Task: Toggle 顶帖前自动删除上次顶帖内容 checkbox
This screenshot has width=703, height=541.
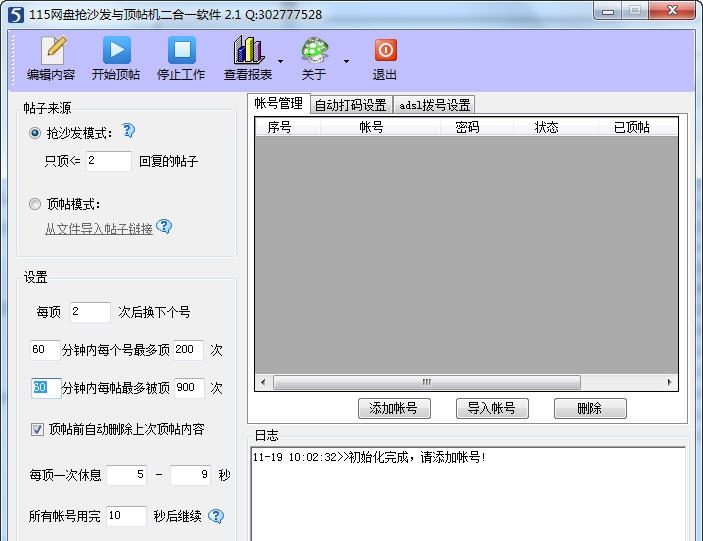Action: tap(37, 429)
